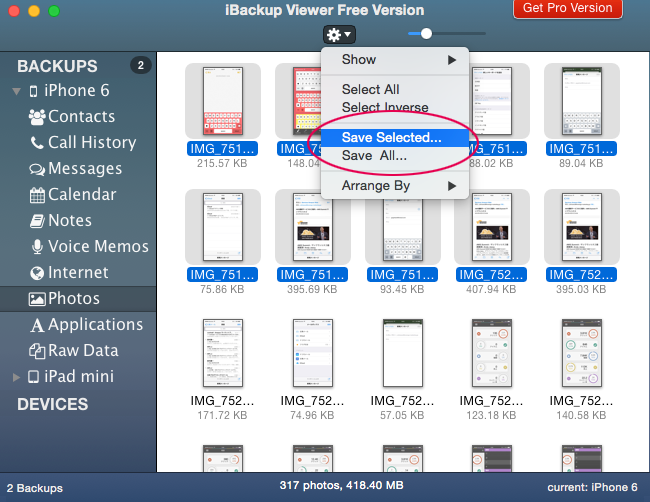Select the photo thumbnail sized 215.57 KB
The height and width of the screenshot is (502, 650).
point(223,101)
